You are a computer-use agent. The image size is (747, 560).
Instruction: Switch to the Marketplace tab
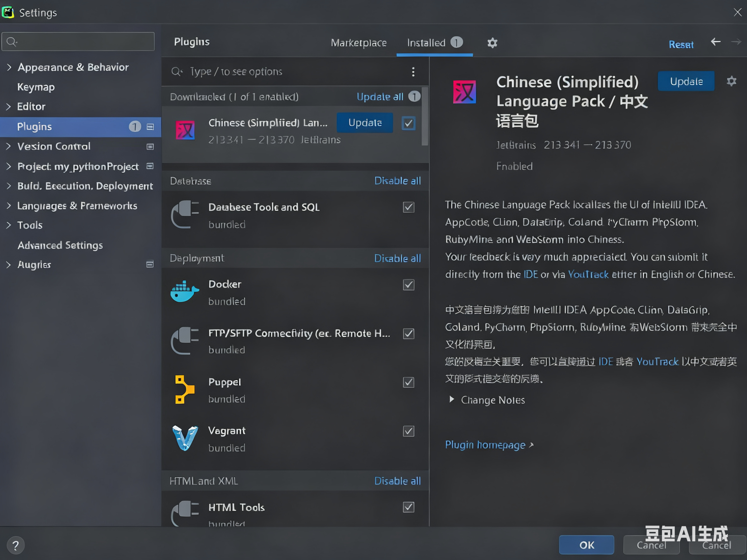358,43
